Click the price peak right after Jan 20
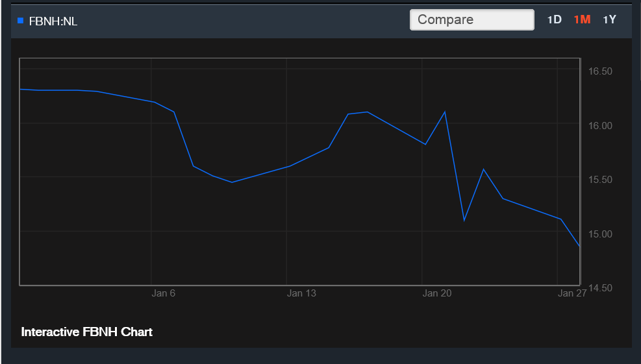641x364 pixels. pyautogui.click(x=444, y=112)
